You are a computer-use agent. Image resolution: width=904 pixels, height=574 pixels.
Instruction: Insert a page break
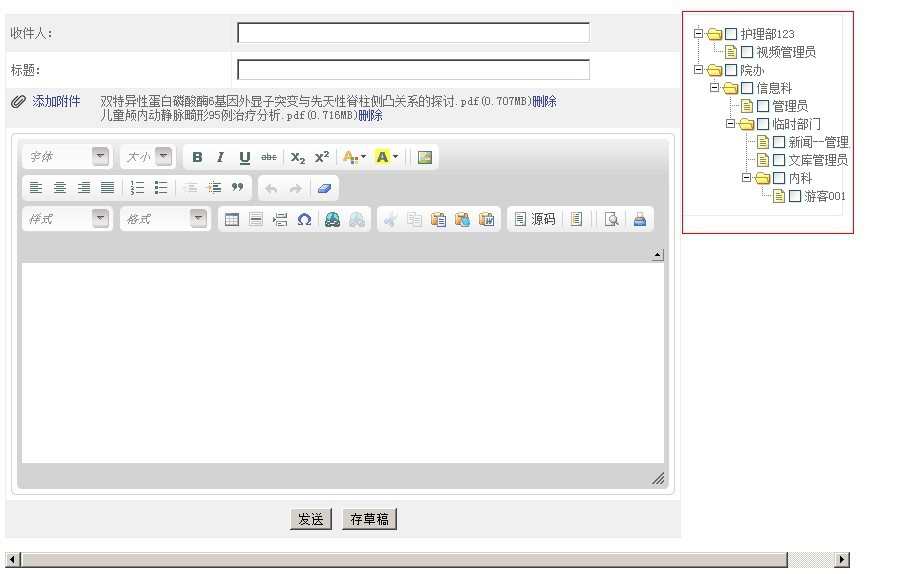tap(280, 219)
